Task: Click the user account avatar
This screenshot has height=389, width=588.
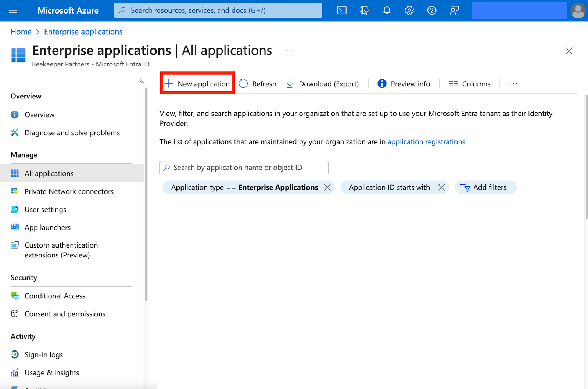Action: [578, 11]
